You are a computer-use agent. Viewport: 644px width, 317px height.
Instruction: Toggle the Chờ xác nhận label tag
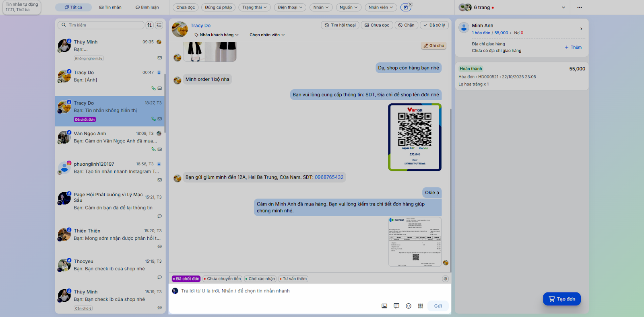[260, 279]
